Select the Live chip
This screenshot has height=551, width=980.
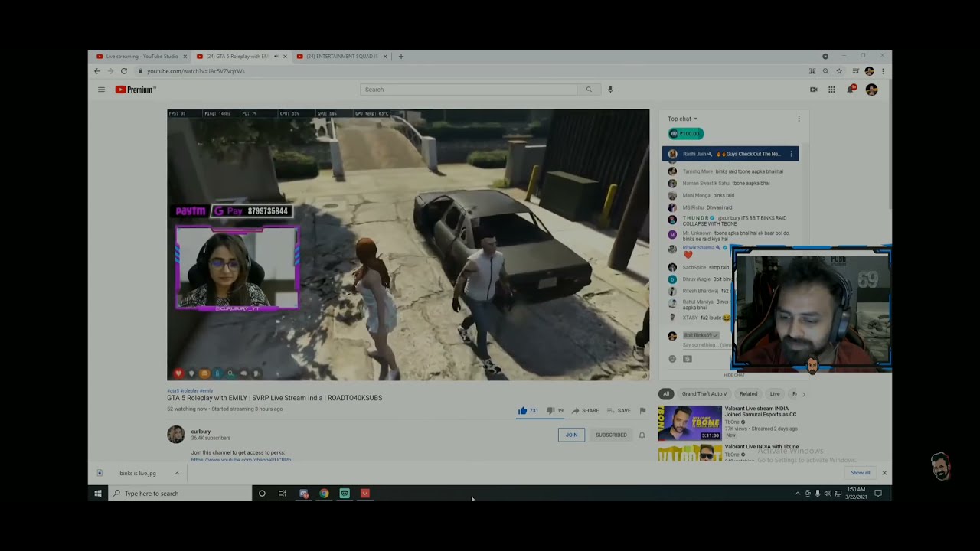[x=775, y=394]
